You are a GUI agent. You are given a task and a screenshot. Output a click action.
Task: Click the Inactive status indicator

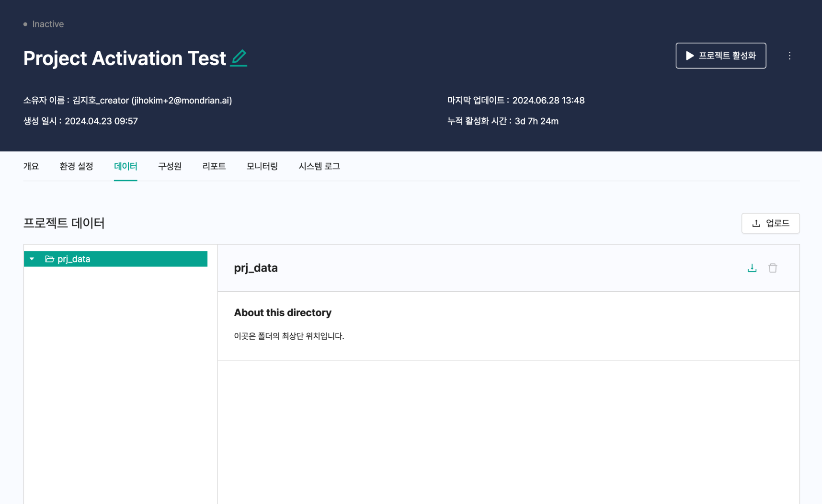pos(44,24)
